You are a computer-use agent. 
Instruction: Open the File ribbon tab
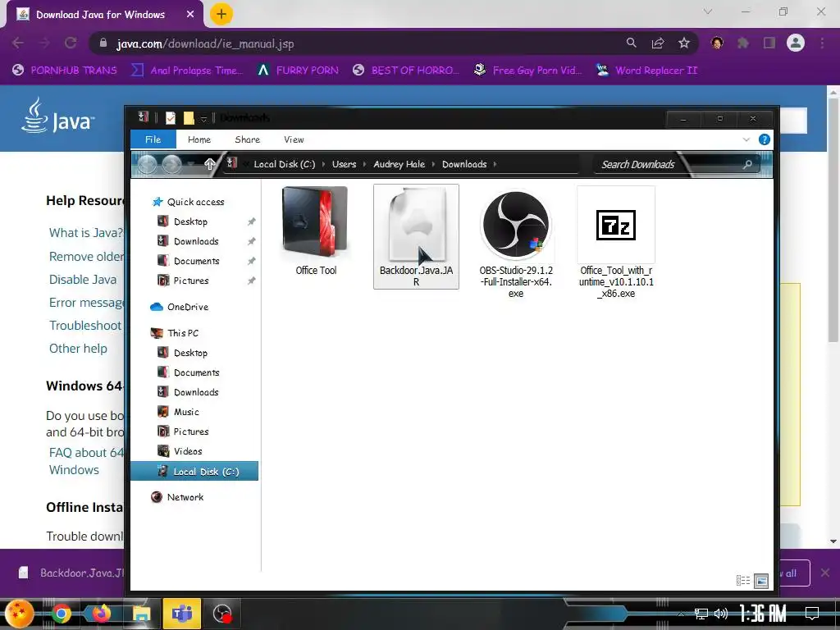(x=153, y=139)
